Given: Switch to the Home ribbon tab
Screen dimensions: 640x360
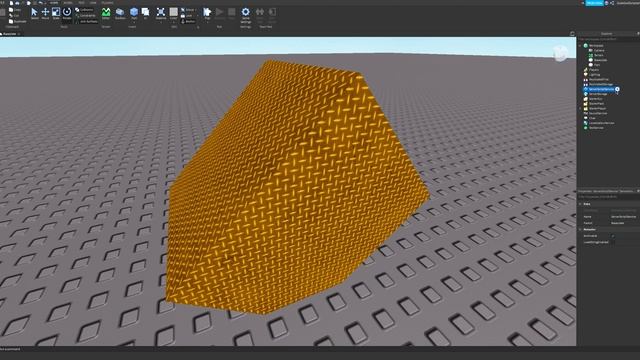Looking at the screenshot, I should (x=54, y=2).
